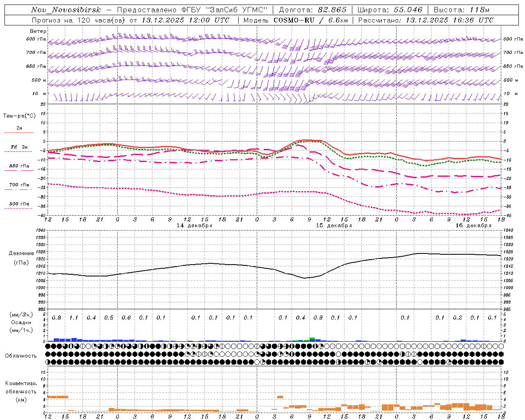The image size is (525, 420).
Task: Click the (мм/3ч.) precipitation unit label
Action: (x=21, y=315)
